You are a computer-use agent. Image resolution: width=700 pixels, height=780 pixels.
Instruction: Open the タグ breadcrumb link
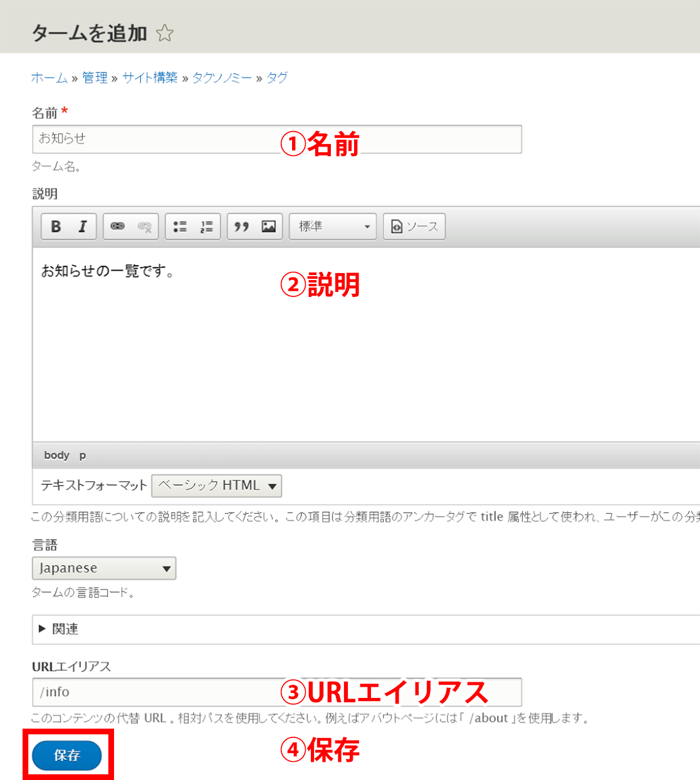(x=277, y=78)
